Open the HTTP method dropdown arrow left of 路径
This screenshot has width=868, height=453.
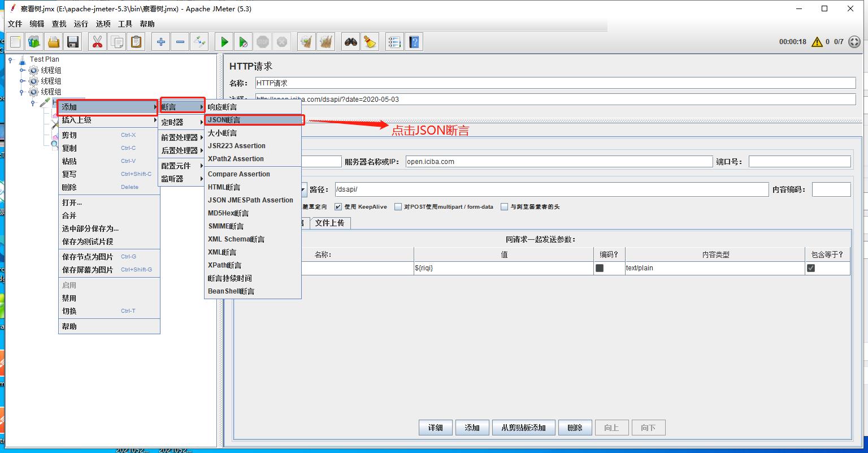pos(302,189)
